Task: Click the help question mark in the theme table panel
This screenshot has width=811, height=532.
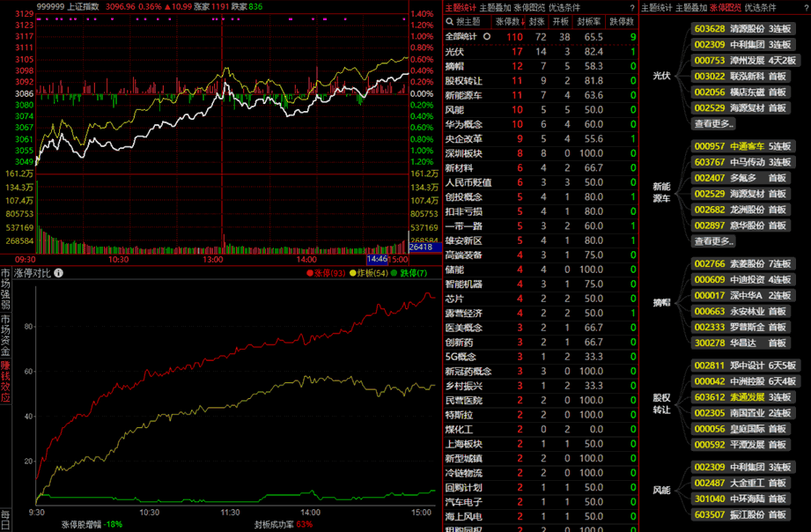Action: (x=632, y=8)
